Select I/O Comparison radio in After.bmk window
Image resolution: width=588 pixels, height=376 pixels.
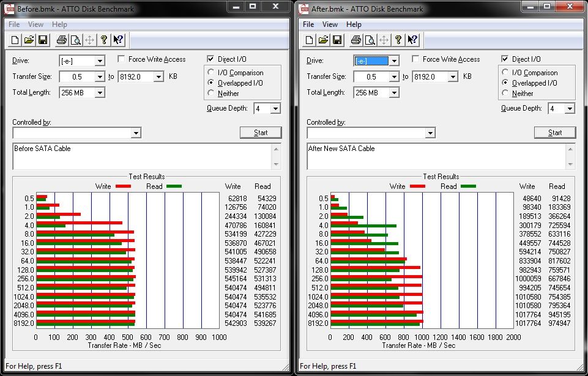(x=505, y=72)
